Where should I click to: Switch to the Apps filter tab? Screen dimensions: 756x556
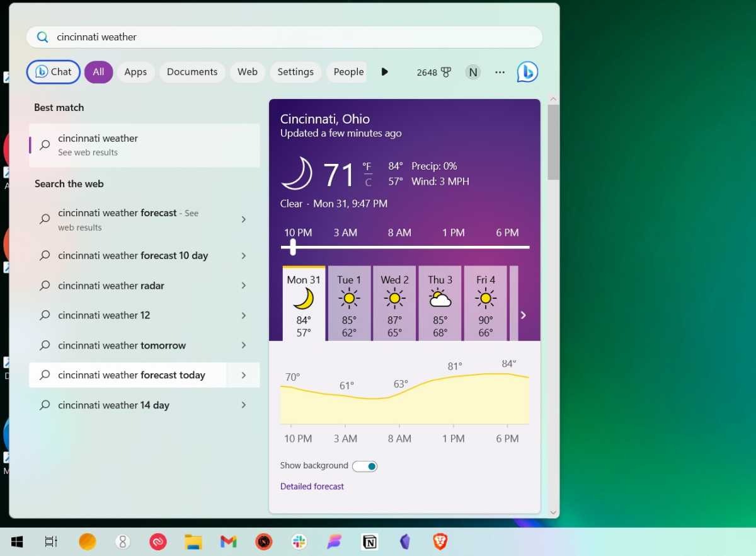[x=135, y=72]
